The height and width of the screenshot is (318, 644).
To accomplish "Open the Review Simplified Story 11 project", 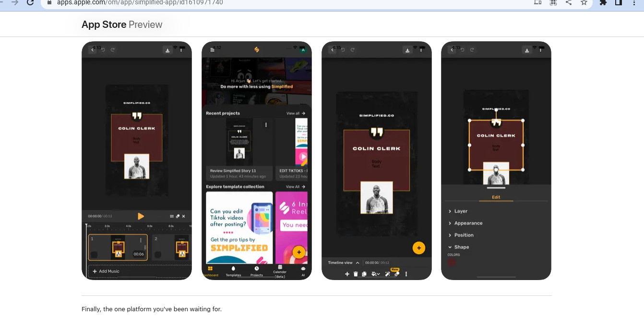I will pyautogui.click(x=239, y=148).
